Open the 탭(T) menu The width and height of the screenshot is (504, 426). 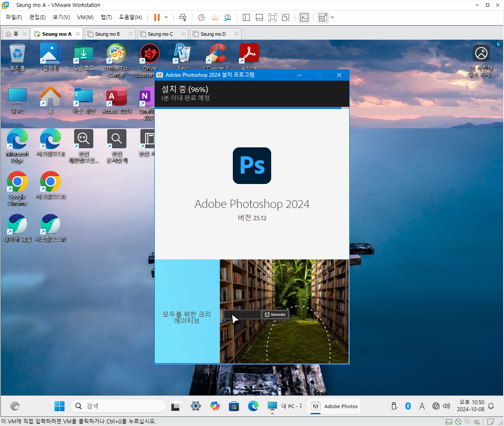pos(106,17)
